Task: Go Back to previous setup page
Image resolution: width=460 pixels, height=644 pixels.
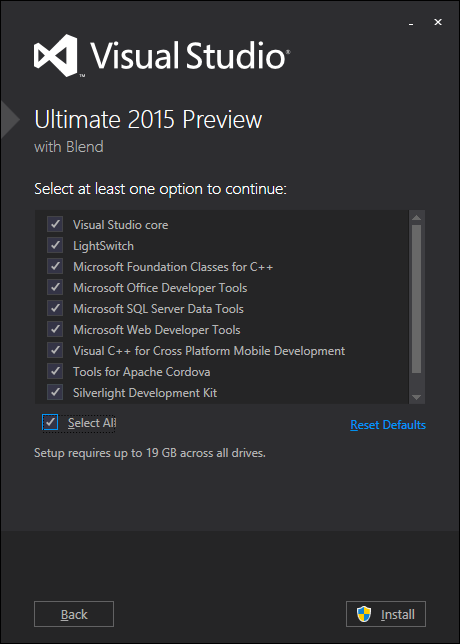Action: pyautogui.click(x=74, y=614)
